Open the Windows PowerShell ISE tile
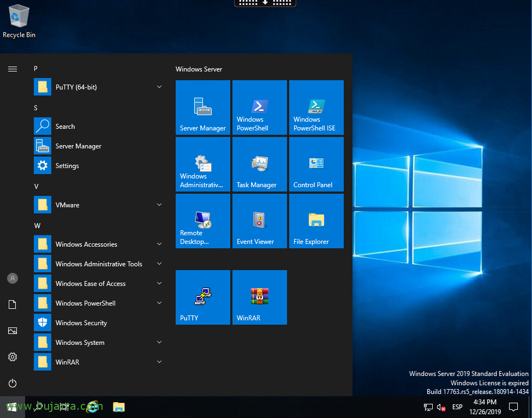The image size is (532, 418). coord(316,107)
